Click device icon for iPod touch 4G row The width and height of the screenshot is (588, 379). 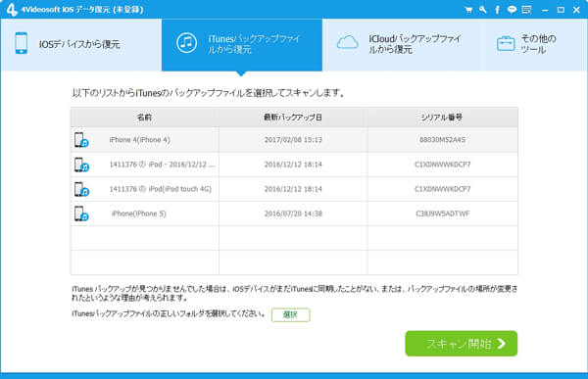tap(81, 189)
